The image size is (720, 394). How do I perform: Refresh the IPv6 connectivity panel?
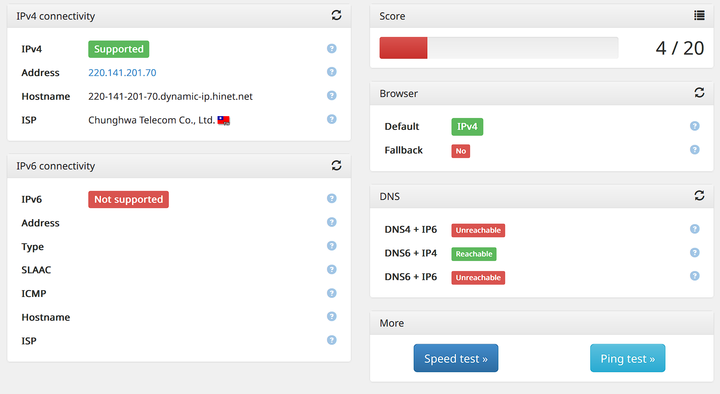pos(337,165)
